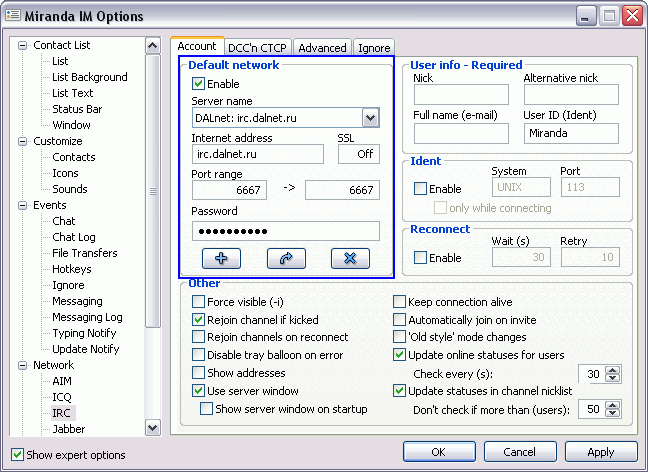Uncheck Use server window
Image resolution: width=648 pixels, height=472 pixels.
point(198,391)
